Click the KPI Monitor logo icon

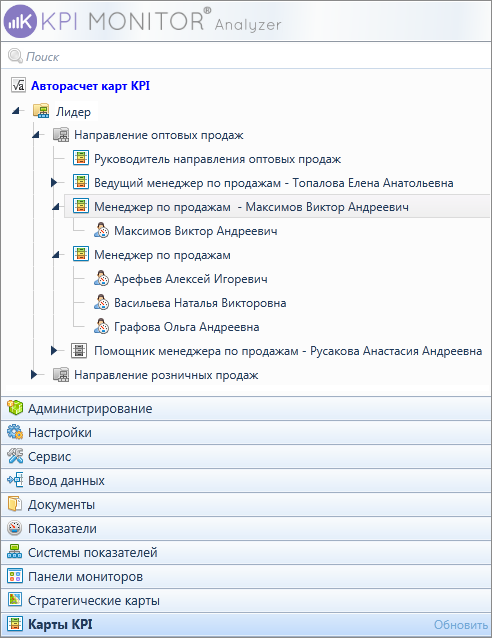click(20, 21)
